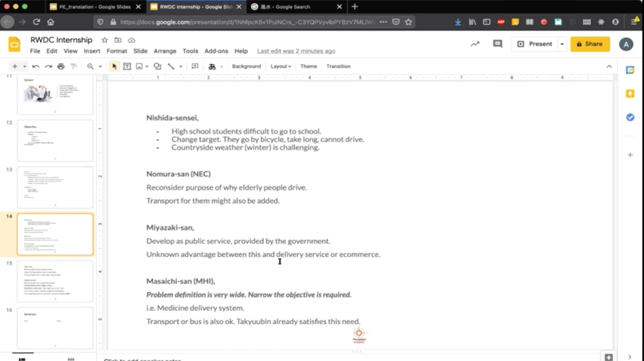The height and width of the screenshot is (361, 644).
Task: Expand the Layout dropdown
Action: pyautogui.click(x=280, y=66)
